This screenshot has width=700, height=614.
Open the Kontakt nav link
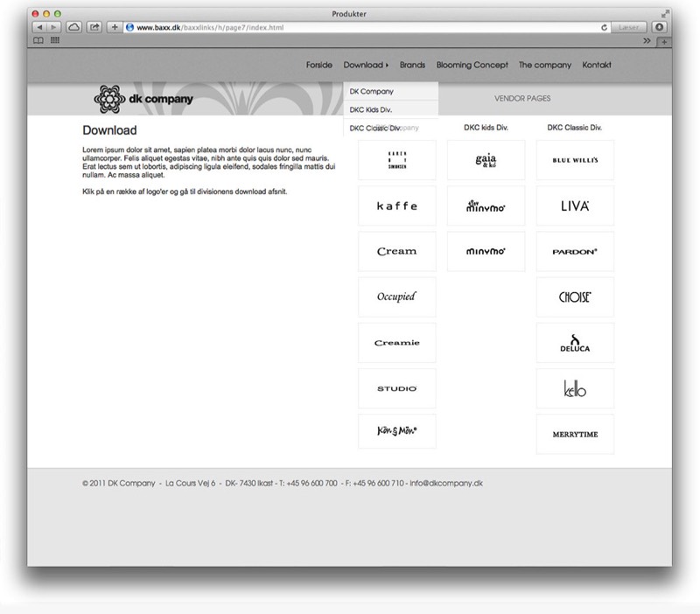[597, 65]
